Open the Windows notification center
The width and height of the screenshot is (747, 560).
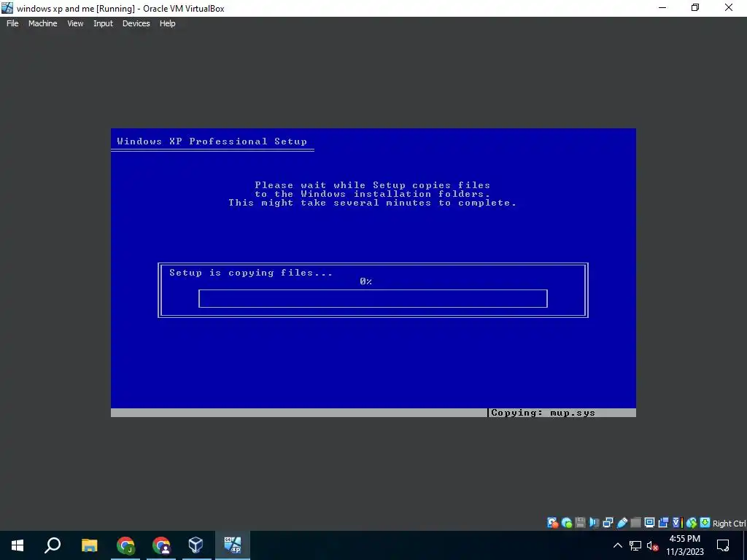click(723, 545)
